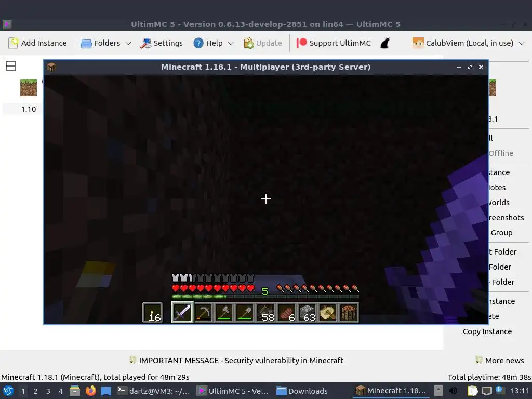This screenshot has height=399, width=532.
Task: Select the map item hotbar slot
Action: click(328, 312)
